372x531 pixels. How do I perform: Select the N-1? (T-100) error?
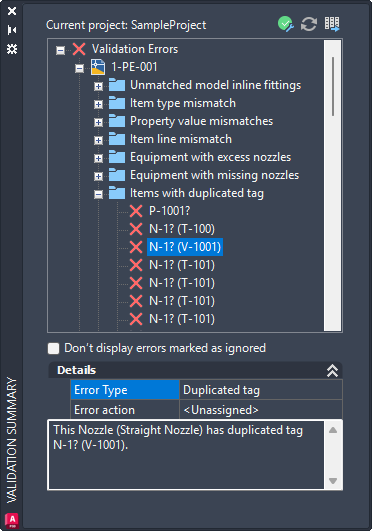point(182,229)
